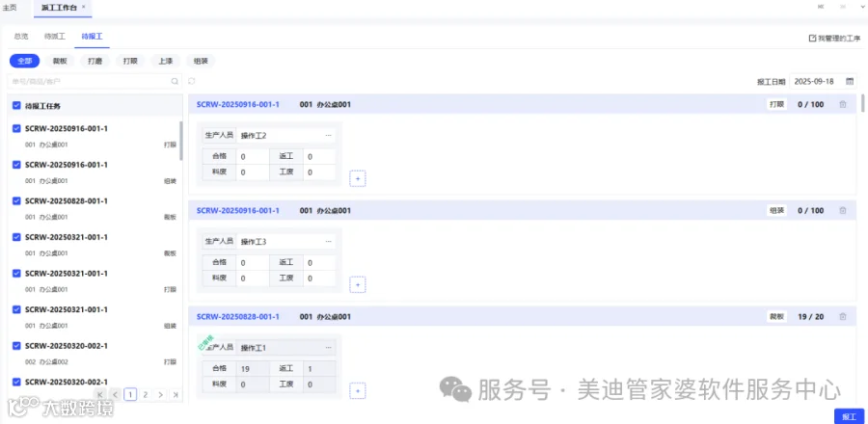Click the refresh icon beside the search box
The height and width of the screenshot is (424, 868).
192,81
